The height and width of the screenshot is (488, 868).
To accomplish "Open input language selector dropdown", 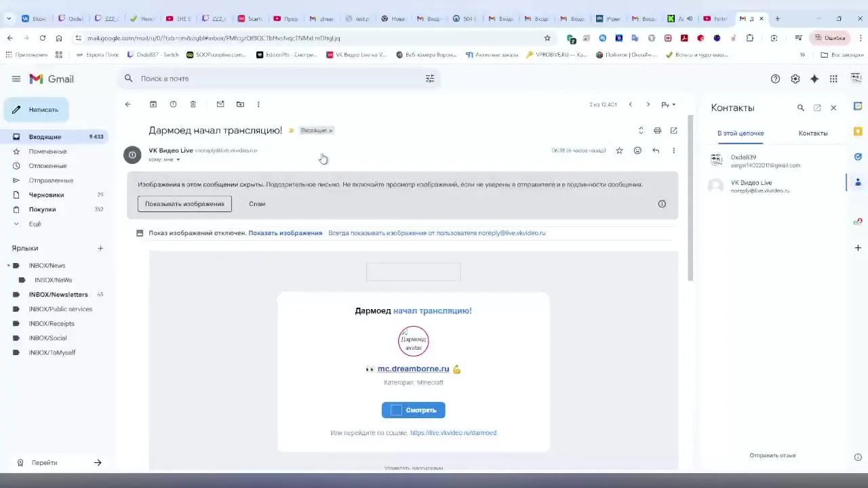I will [668, 104].
